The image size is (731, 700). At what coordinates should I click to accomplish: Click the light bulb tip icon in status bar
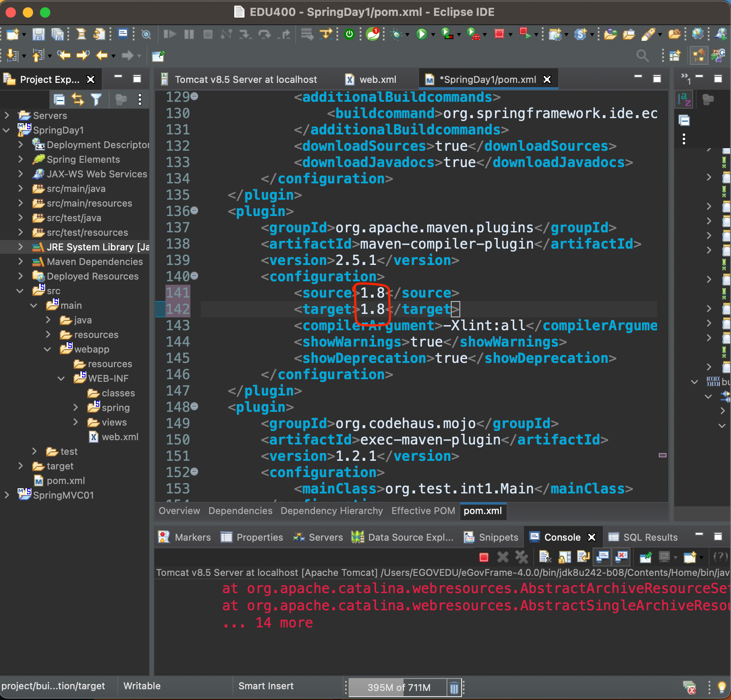click(722, 688)
